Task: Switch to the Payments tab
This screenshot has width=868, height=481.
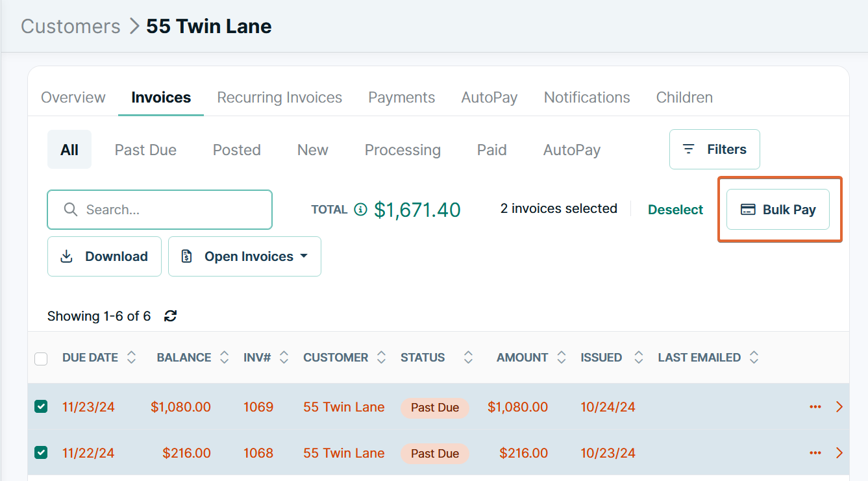Action: coord(401,97)
